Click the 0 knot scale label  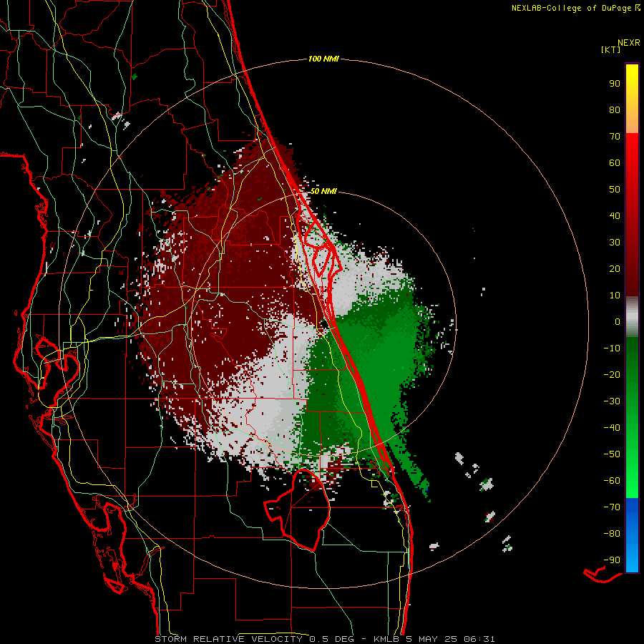[x=618, y=322]
